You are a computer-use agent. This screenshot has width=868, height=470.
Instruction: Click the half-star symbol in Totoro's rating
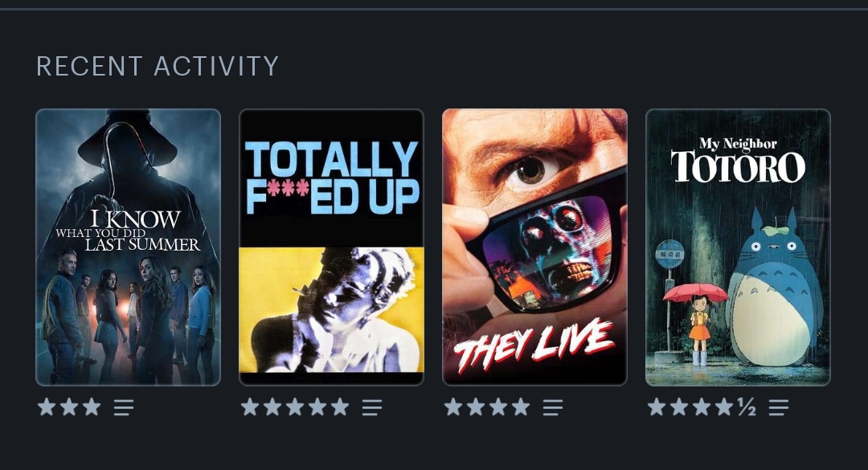tap(747, 407)
